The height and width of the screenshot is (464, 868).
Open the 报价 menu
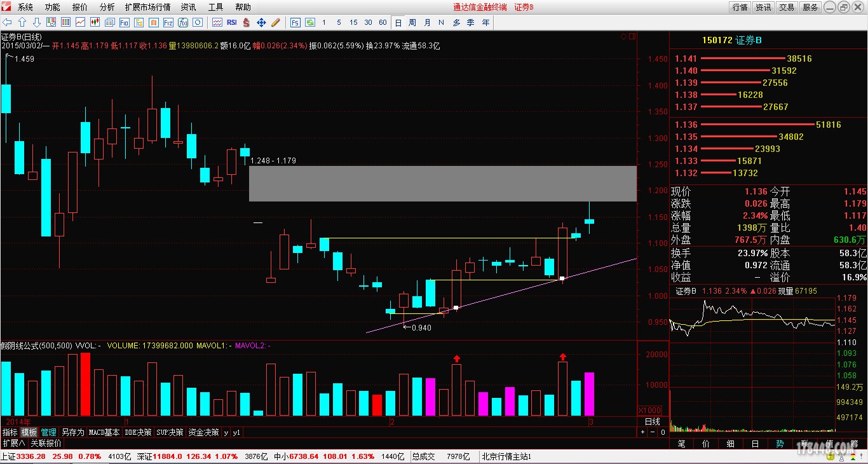(x=80, y=7)
